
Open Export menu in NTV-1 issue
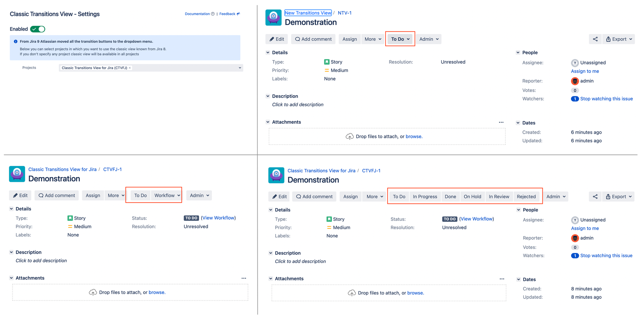pyautogui.click(x=619, y=39)
